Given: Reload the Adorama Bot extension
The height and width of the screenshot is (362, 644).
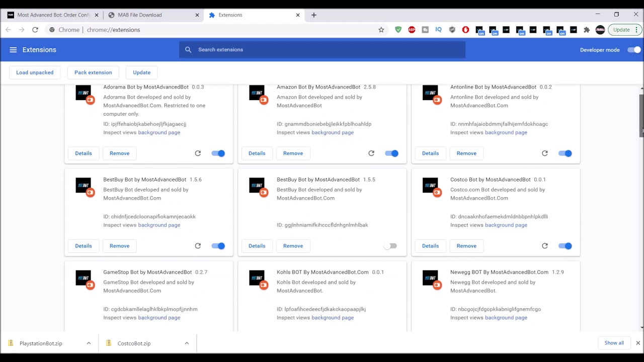Looking at the screenshot, I should click(x=198, y=153).
